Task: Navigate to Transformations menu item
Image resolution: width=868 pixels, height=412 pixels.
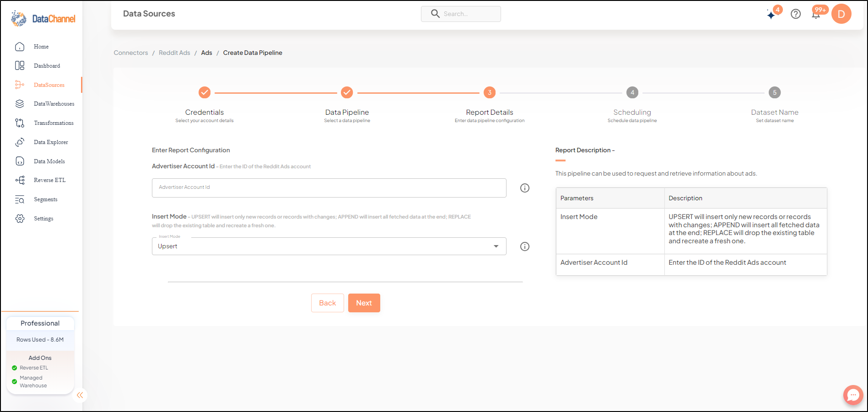Action: point(54,123)
